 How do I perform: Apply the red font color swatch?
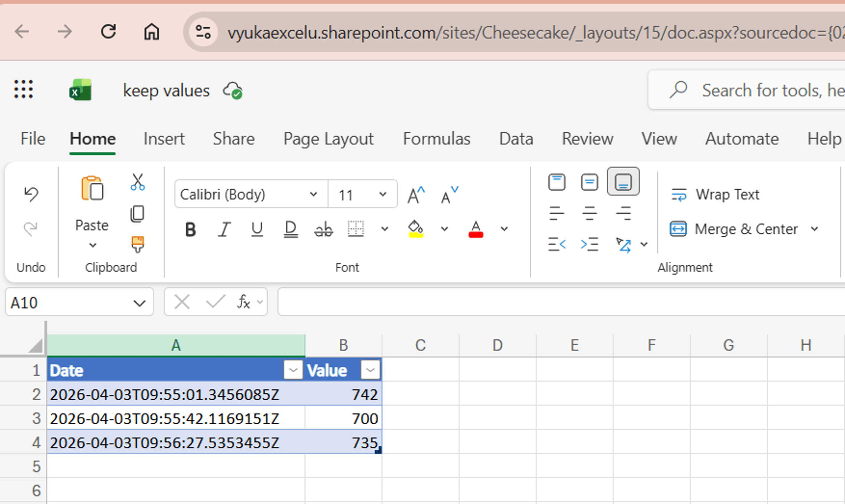pyautogui.click(x=476, y=229)
